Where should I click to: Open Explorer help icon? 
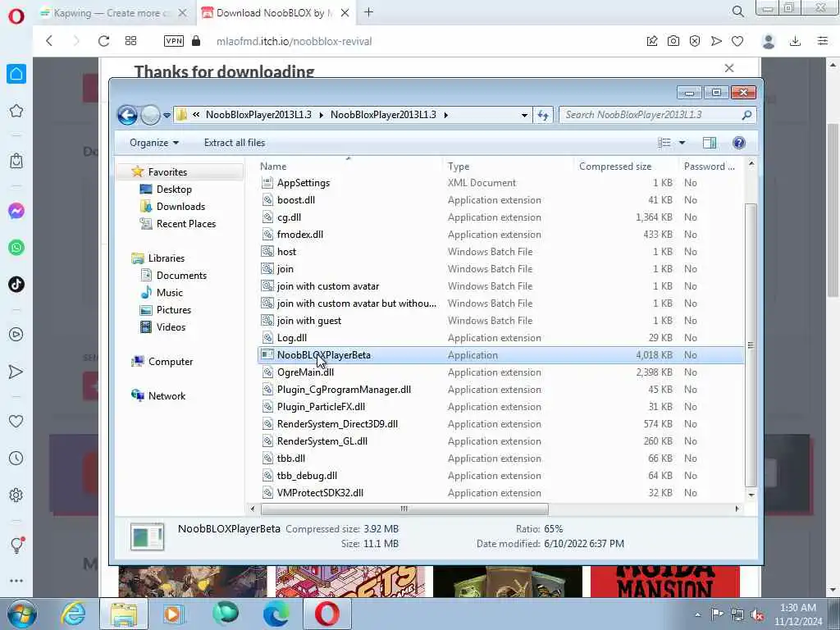[x=739, y=143]
